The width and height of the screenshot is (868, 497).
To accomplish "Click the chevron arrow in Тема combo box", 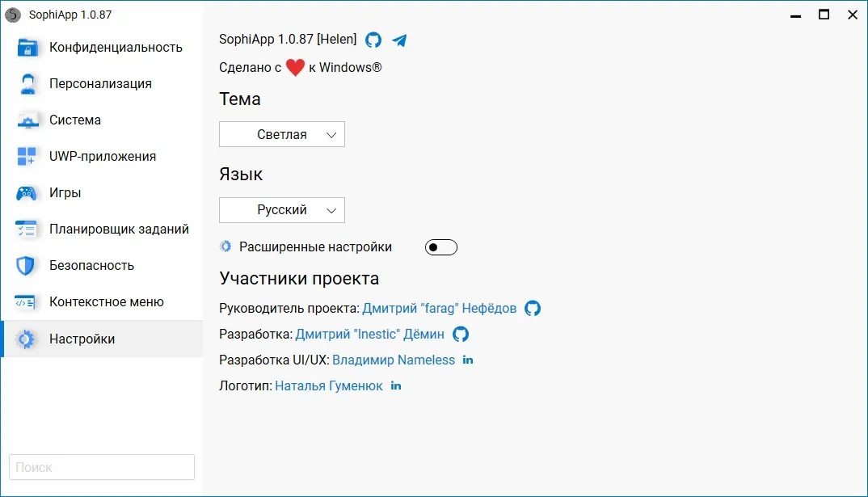I will click(331, 135).
